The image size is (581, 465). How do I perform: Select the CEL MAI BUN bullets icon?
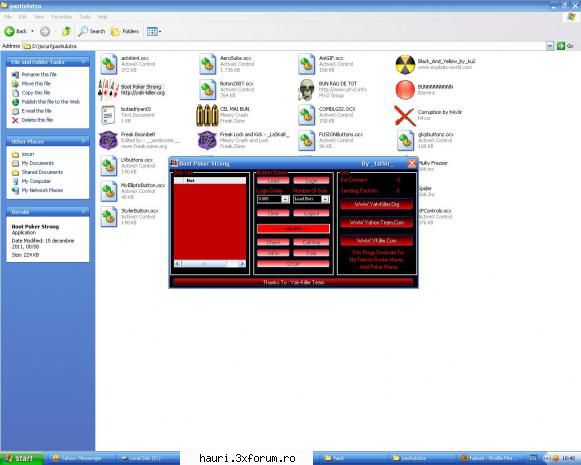207,115
